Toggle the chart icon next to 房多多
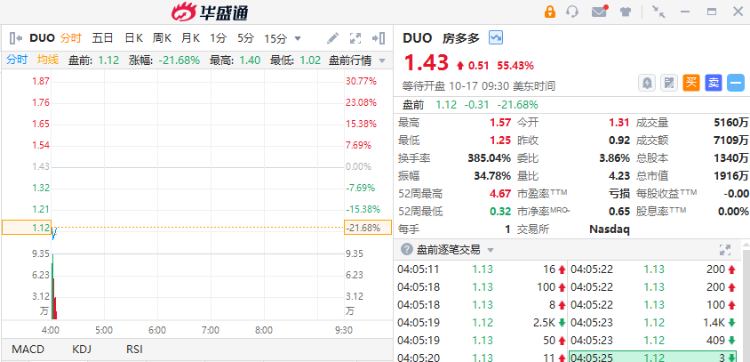Image resolution: width=750 pixels, height=362 pixels. [x=496, y=37]
